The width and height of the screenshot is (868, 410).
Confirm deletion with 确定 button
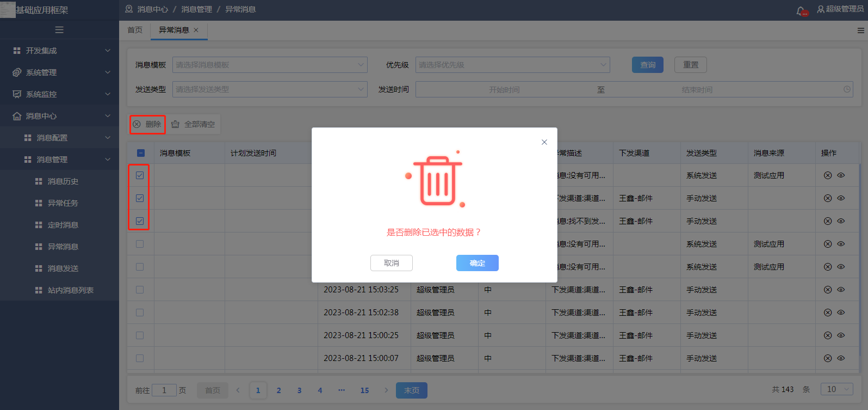tap(477, 263)
